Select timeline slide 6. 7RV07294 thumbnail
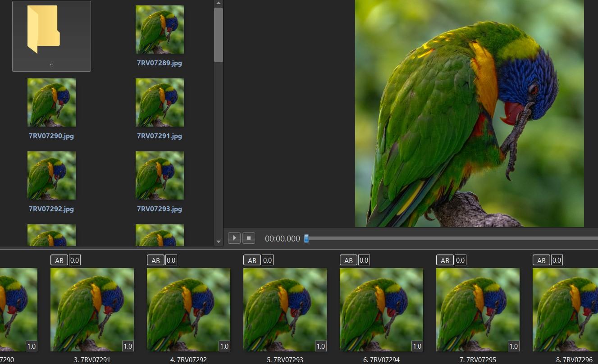Viewport: 598px width, 364px height. click(381, 309)
